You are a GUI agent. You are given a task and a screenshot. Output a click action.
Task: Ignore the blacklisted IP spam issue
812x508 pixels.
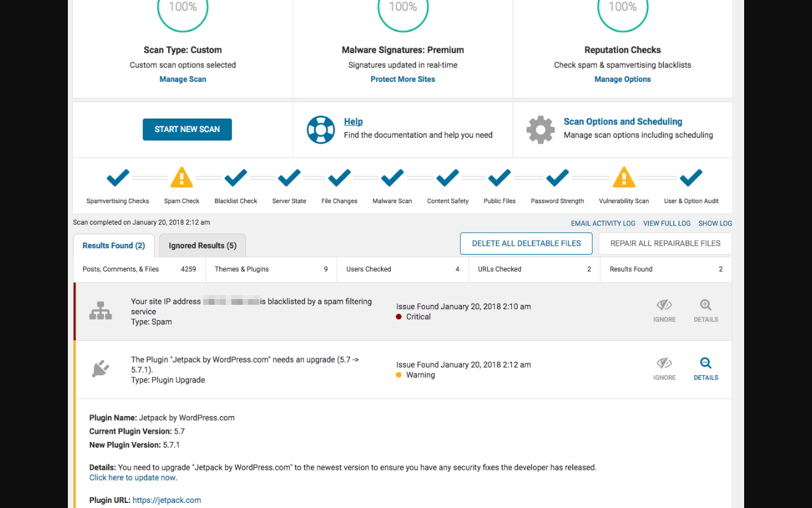(664, 311)
